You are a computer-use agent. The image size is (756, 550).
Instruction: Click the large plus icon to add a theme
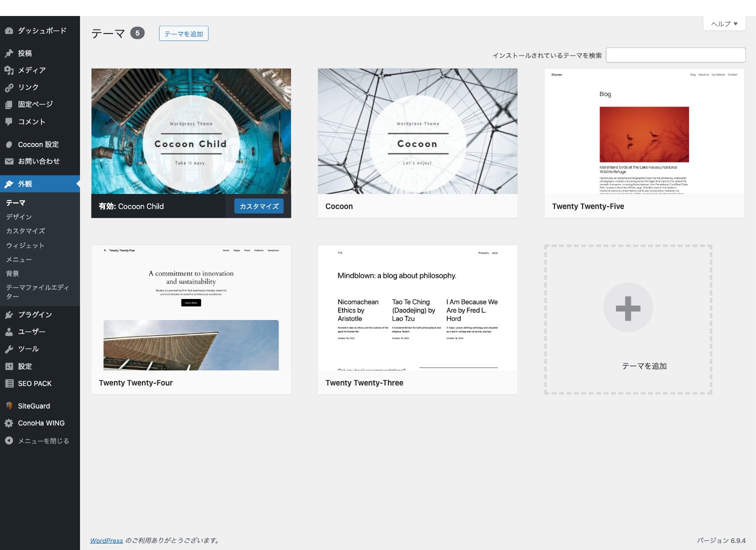pyautogui.click(x=628, y=307)
